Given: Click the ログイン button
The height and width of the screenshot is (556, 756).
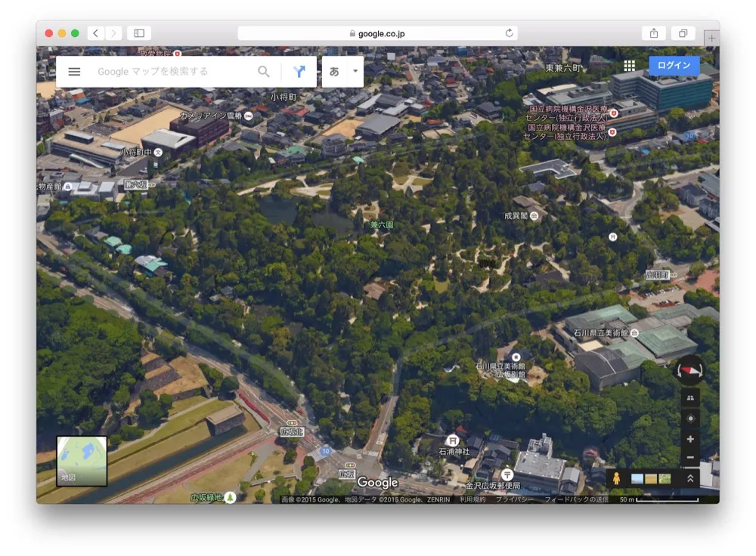Looking at the screenshot, I should (x=672, y=65).
